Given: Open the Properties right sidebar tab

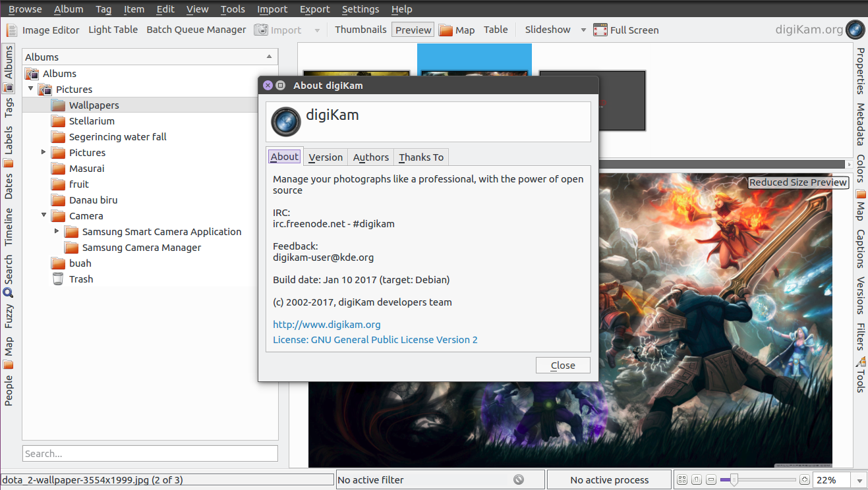Looking at the screenshot, I should [860, 70].
